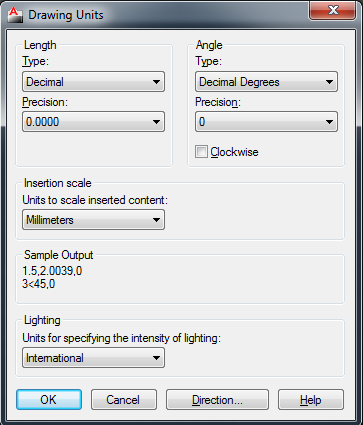This screenshot has width=363, height=425.
Task: Enable the Clockwise checkbox
Action: pos(201,152)
